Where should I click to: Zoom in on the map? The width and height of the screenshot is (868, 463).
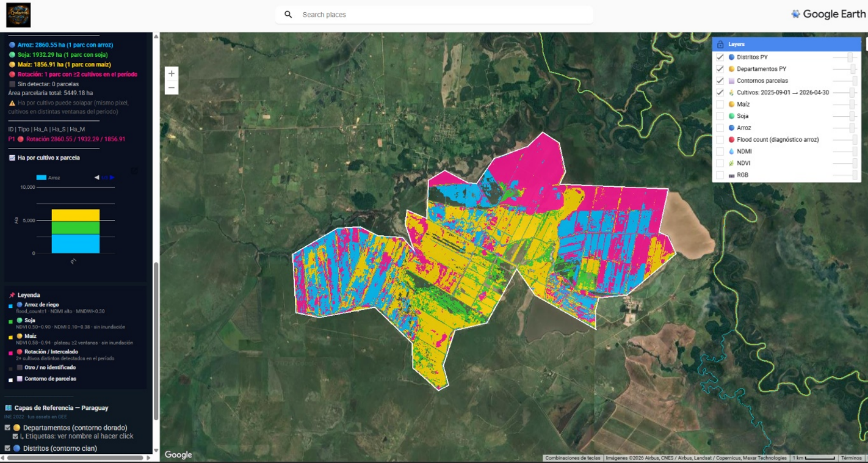pos(172,73)
